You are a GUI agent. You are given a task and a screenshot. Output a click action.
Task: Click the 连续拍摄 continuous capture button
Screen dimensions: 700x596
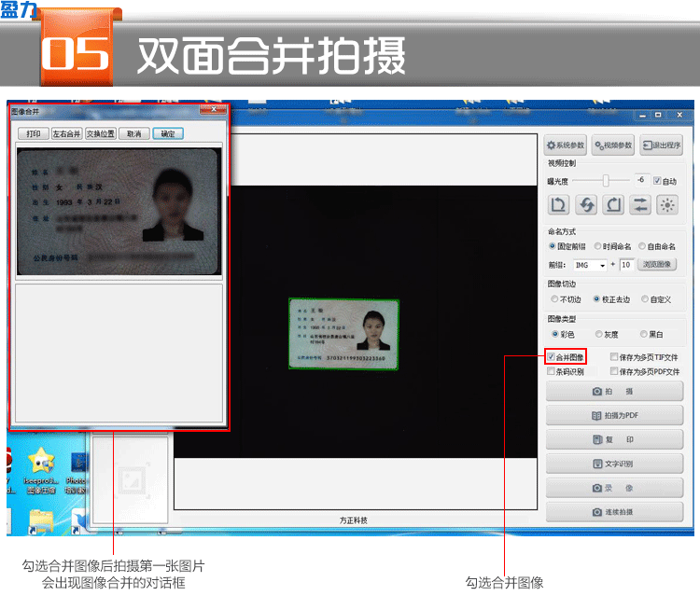pyautogui.click(x=614, y=512)
